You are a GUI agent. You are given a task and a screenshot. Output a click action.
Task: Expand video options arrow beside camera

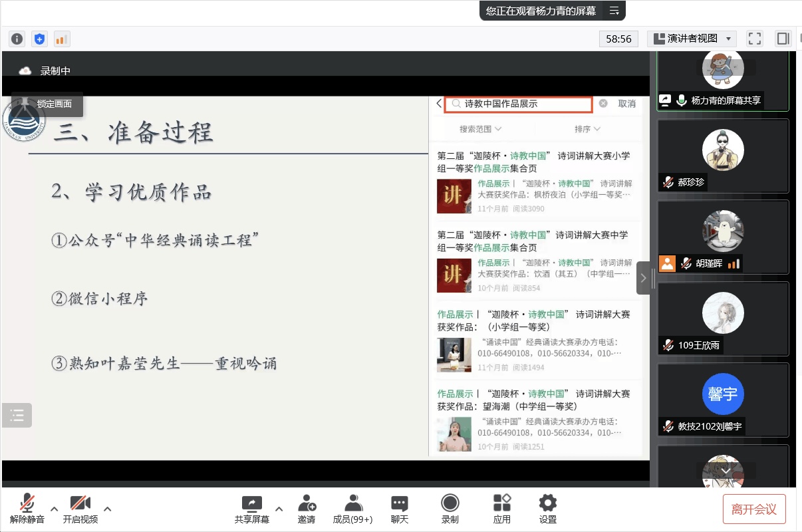point(108,509)
